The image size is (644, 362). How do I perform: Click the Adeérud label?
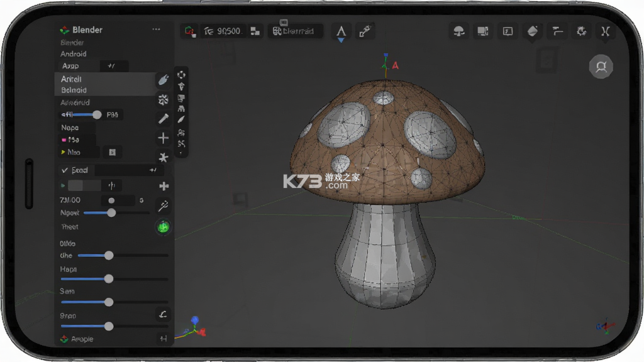click(75, 102)
